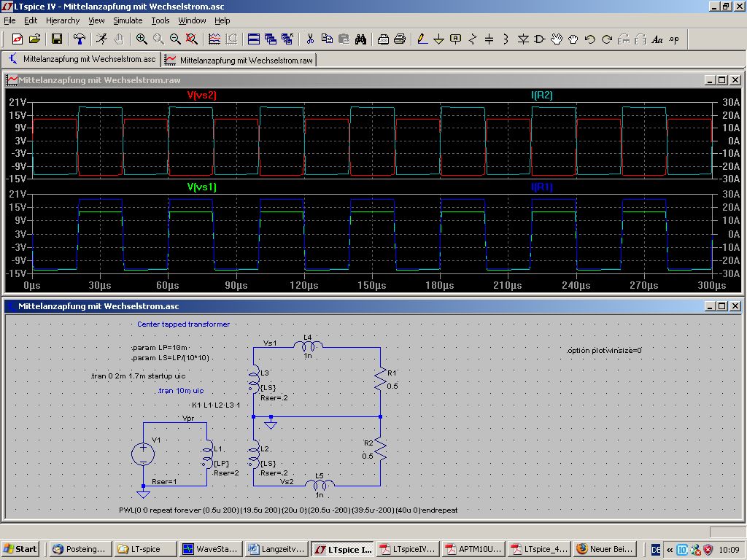
Task: Save the schematic with floppy disk icon
Action: pos(57,39)
